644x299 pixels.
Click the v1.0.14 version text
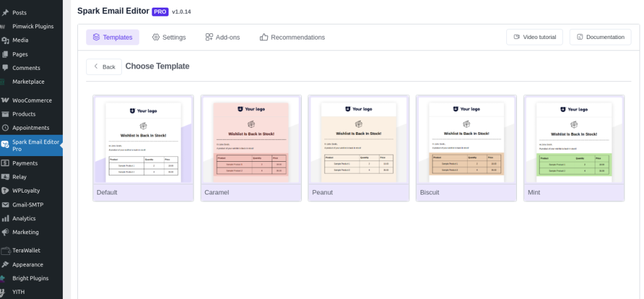[181, 12]
